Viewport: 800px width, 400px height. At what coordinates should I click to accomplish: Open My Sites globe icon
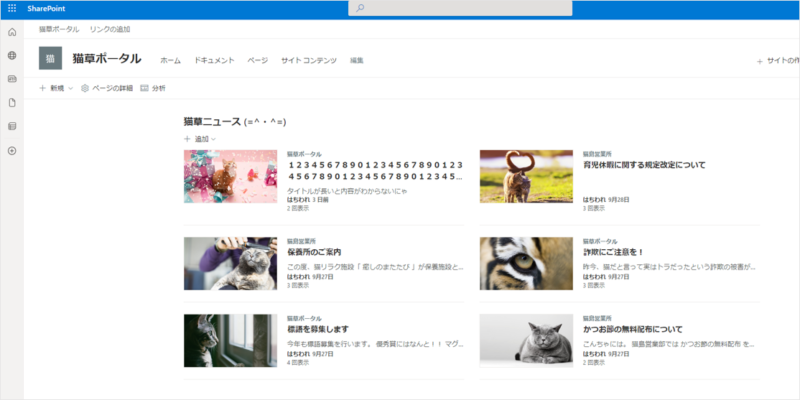click(12, 56)
